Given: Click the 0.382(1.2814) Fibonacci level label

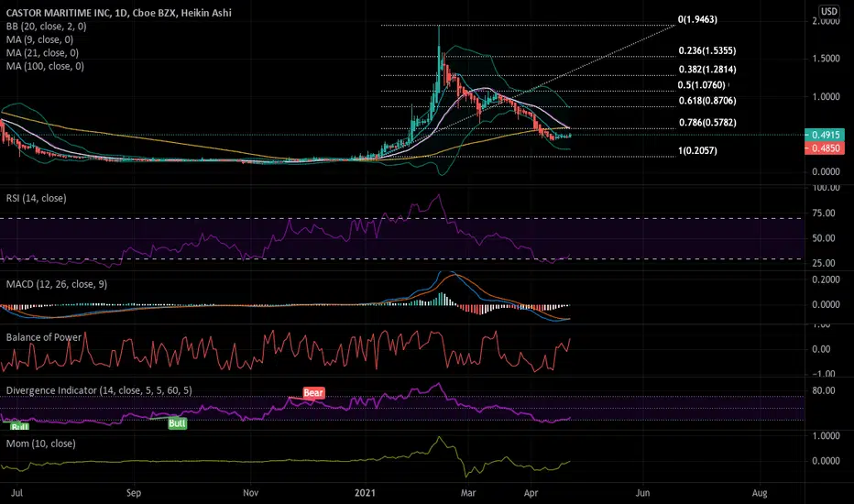Looking at the screenshot, I should pos(707,70).
